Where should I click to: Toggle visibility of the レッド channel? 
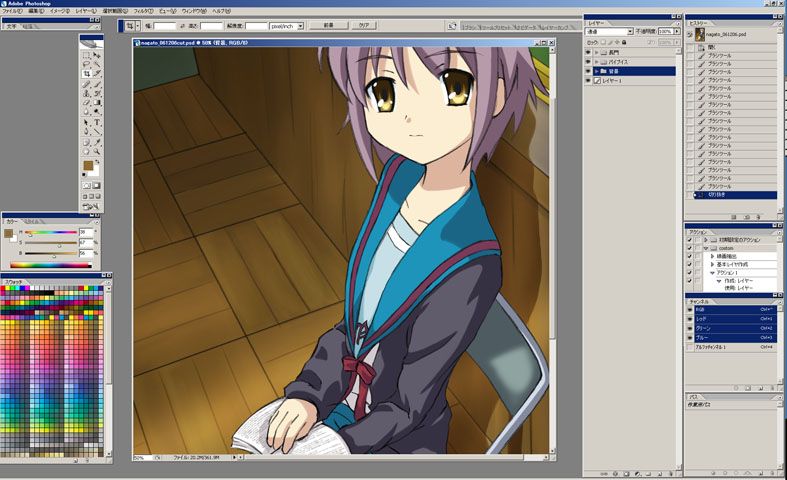[x=690, y=319]
